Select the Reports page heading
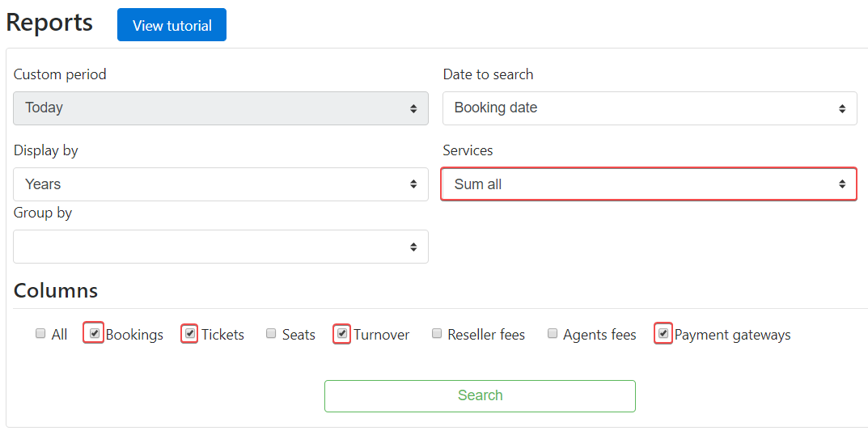The image size is (868, 435). click(49, 22)
